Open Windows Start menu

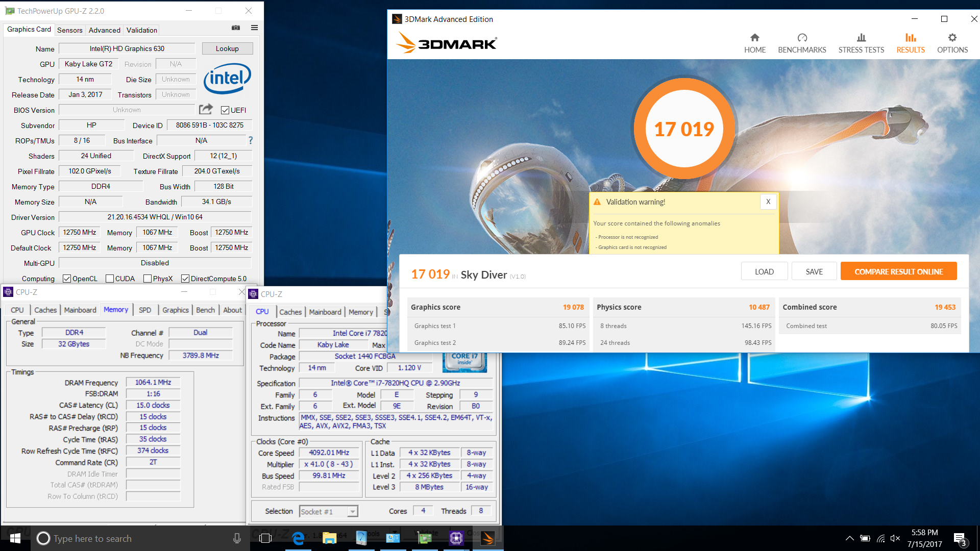[x=15, y=538]
